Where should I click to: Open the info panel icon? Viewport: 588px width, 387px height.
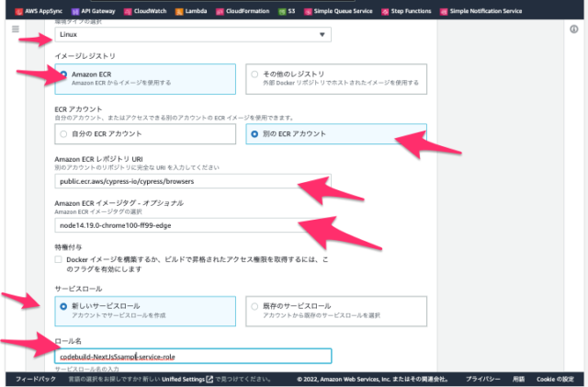coord(573,28)
